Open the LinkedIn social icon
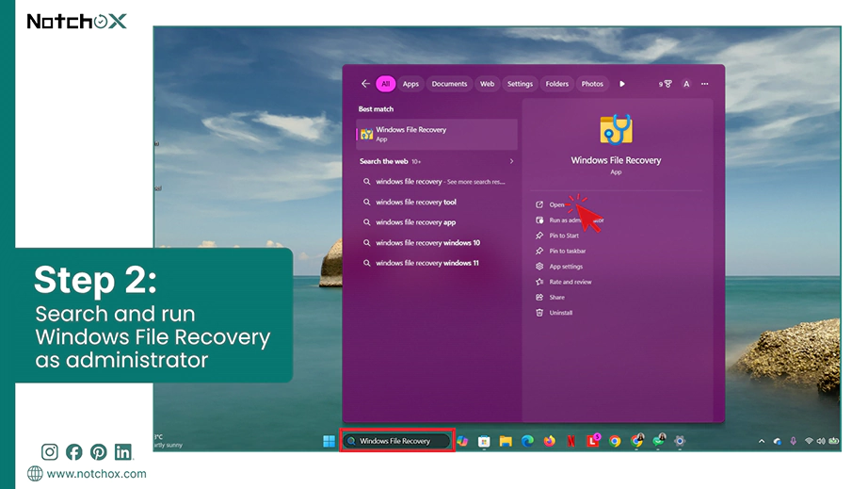Screen dimensions: 868x489 [123, 452]
